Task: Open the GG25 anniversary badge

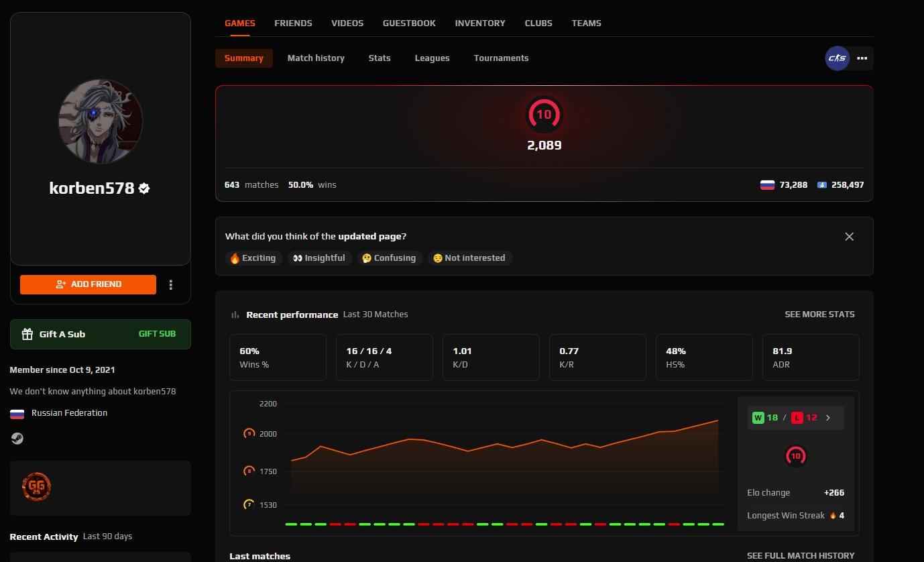Action: click(36, 486)
